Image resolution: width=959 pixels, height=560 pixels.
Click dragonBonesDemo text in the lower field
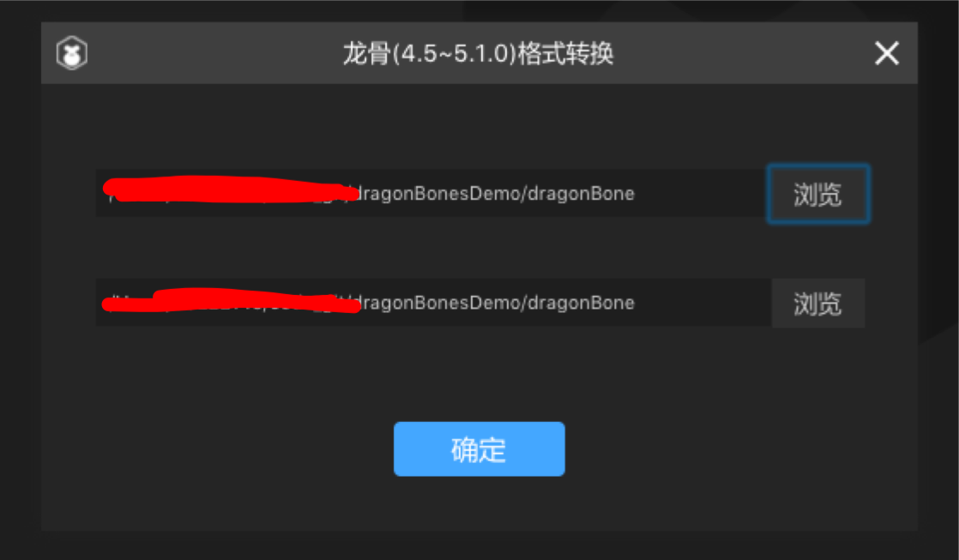[x=437, y=304]
